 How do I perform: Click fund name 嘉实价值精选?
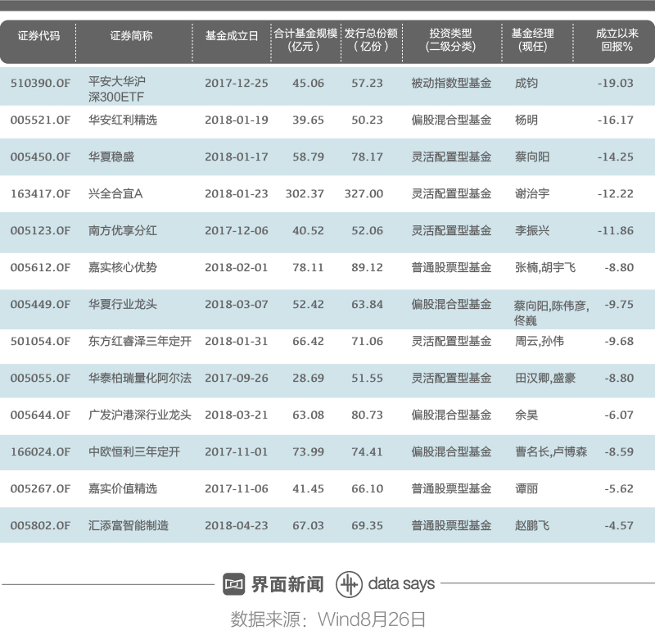[x=123, y=488]
